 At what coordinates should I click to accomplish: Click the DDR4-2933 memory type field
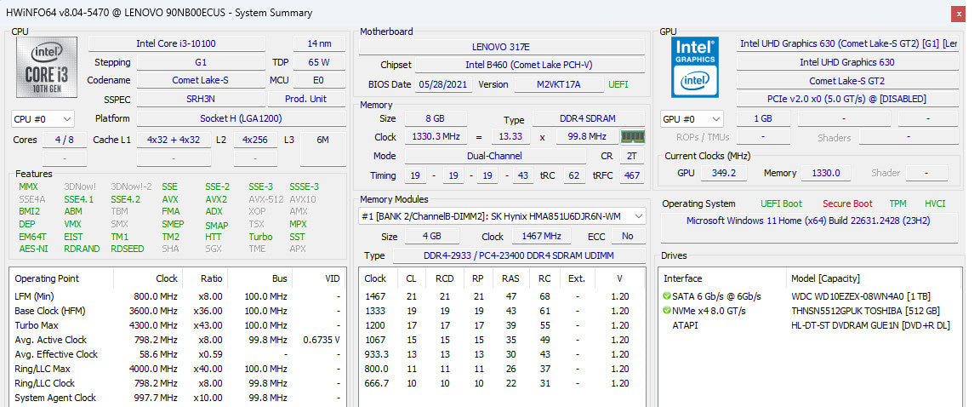tap(518, 255)
